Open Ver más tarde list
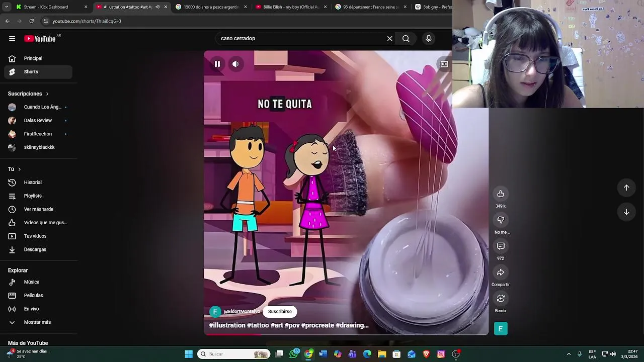The height and width of the screenshot is (362, 644). coord(38,209)
